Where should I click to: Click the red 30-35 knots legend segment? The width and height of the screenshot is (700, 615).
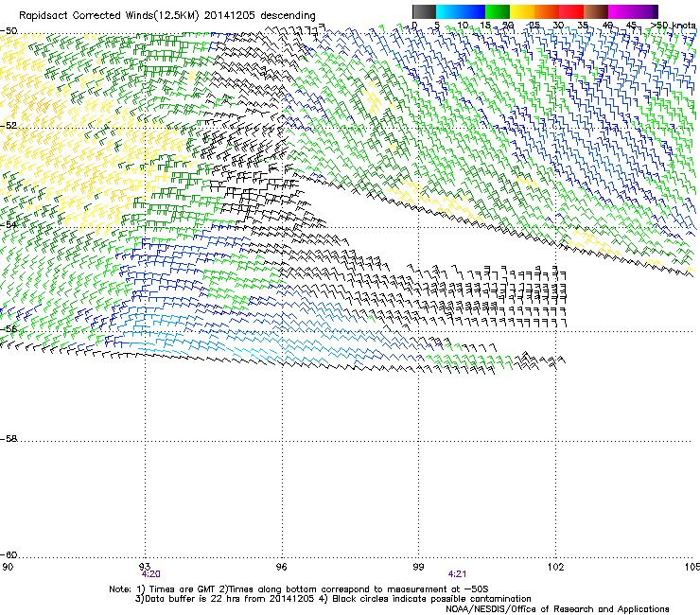pos(571,11)
